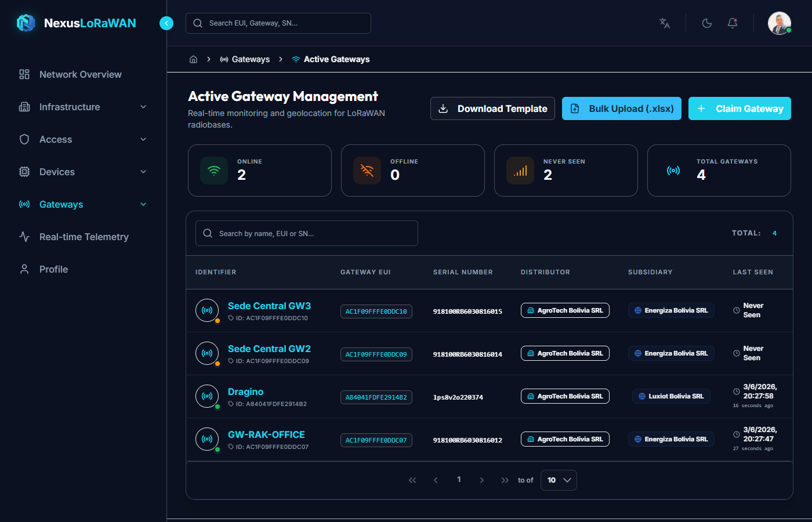Image resolution: width=812 pixels, height=522 pixels.
Task: Expand the Access chevron
Action: pos(143,139)
